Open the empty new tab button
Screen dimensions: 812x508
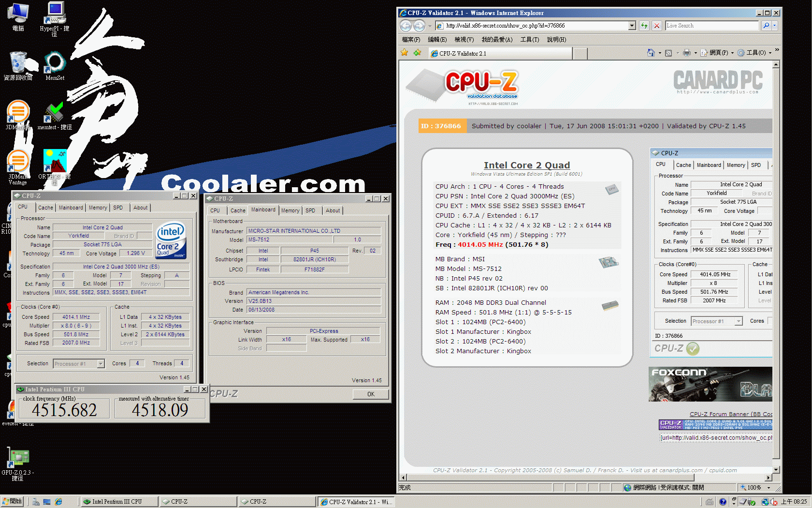pyautogui.click(x=580, y=54)
